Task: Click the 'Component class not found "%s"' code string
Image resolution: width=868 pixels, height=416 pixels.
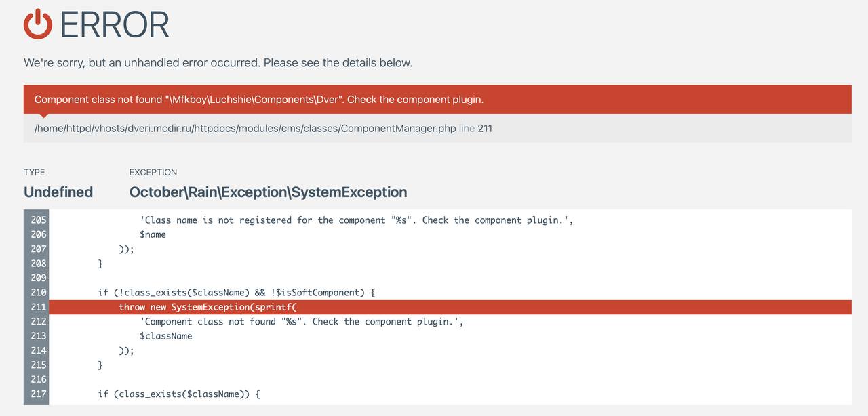Action: 302,322
